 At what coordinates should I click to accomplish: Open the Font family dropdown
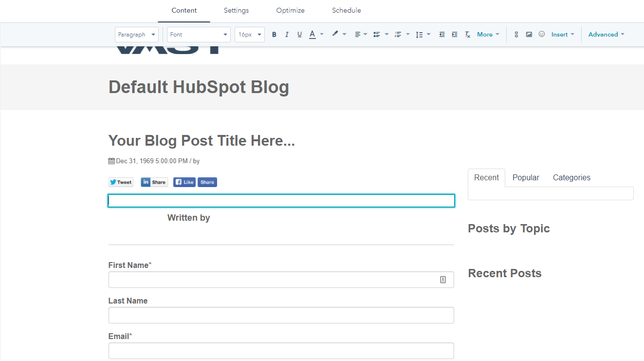(x=199, y=35)
